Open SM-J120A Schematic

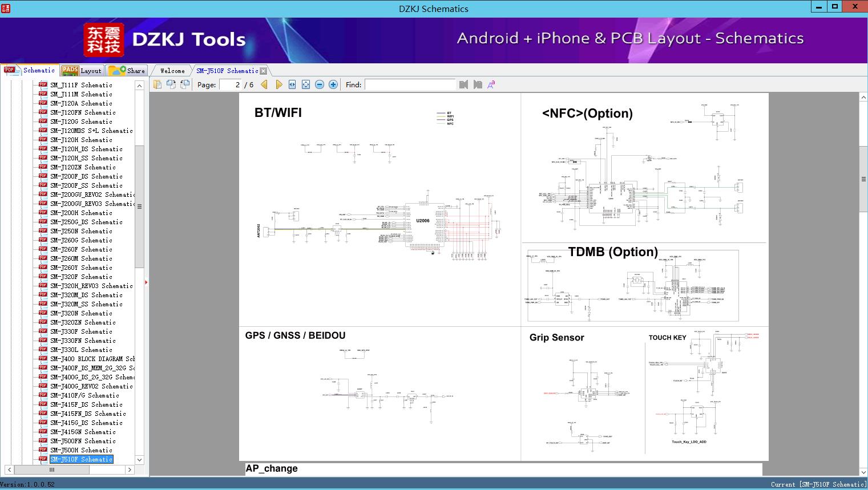81,103
